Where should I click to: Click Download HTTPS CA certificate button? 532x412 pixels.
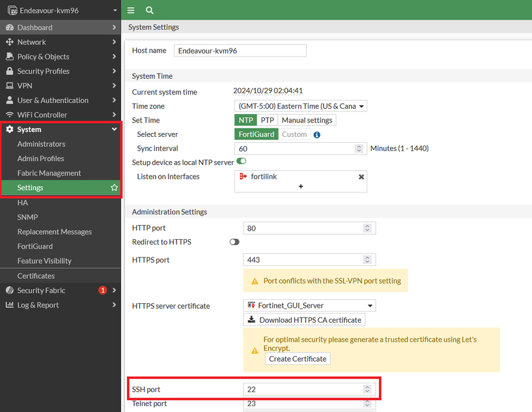click(304, 320)
